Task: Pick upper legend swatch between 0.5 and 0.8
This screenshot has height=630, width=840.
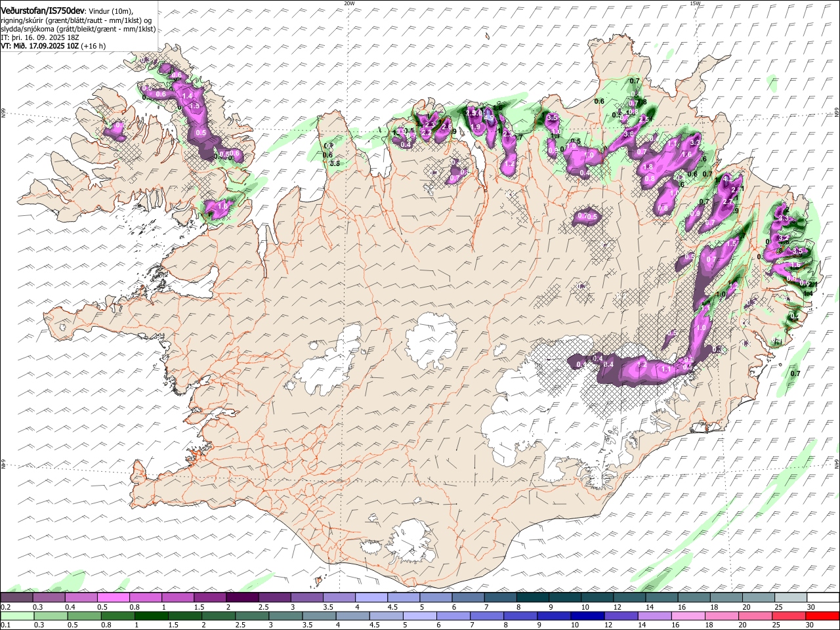Action: tap(113, 598)
